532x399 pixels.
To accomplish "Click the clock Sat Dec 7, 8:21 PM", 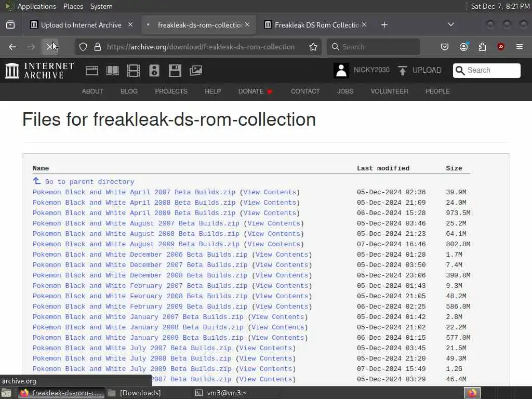I will pos(500,6).
